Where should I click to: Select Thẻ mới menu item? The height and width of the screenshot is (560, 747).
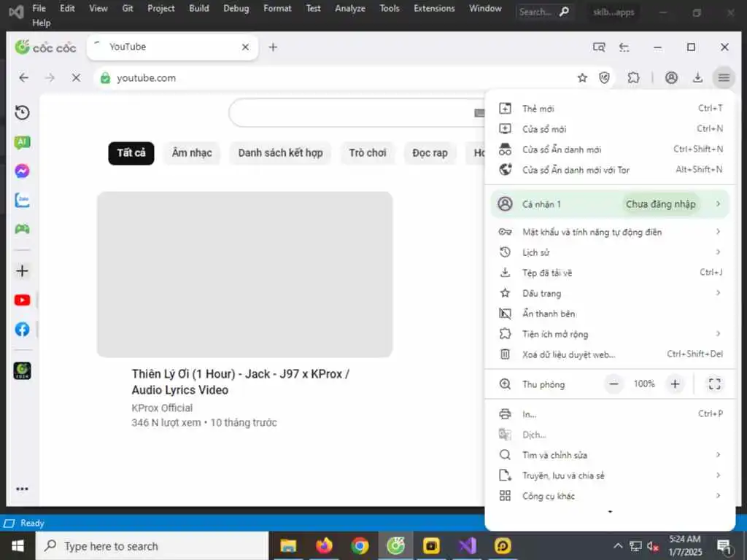pos(610,109)
